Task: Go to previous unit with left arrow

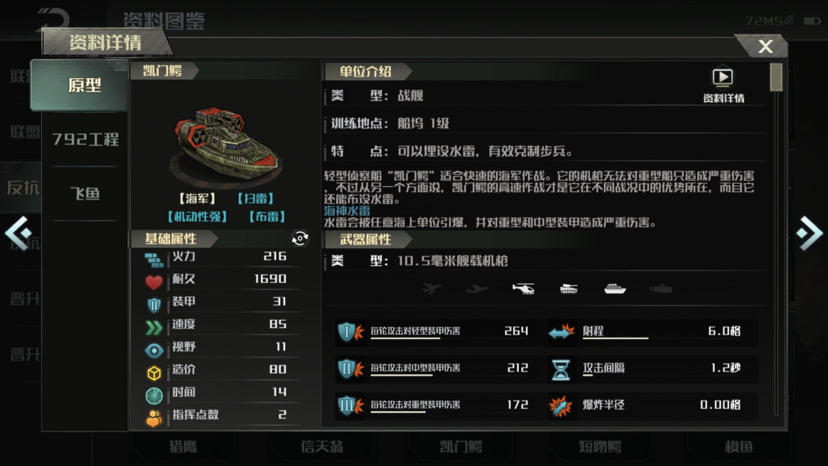Action: point(18,232)
